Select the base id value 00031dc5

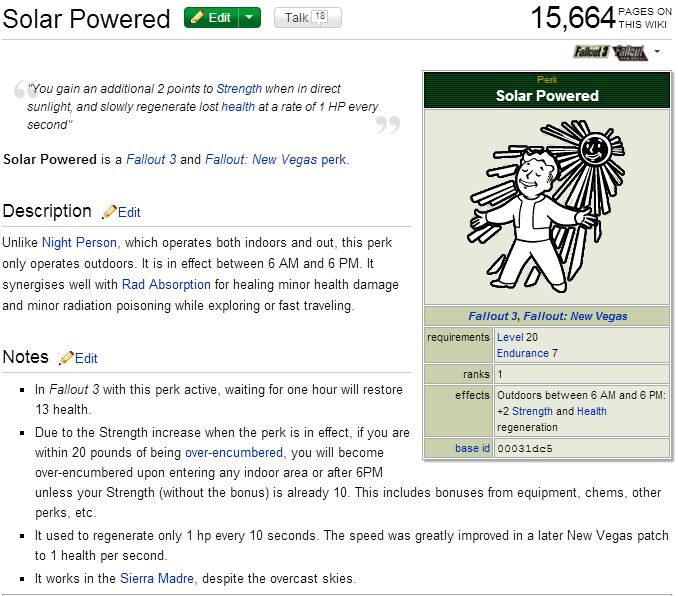(524, 449)
